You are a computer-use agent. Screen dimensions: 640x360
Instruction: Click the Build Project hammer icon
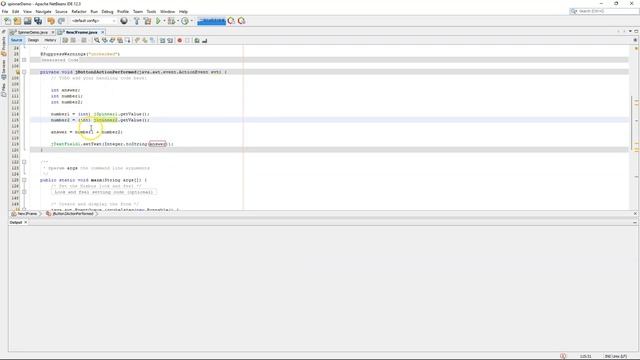coord(137,21)
